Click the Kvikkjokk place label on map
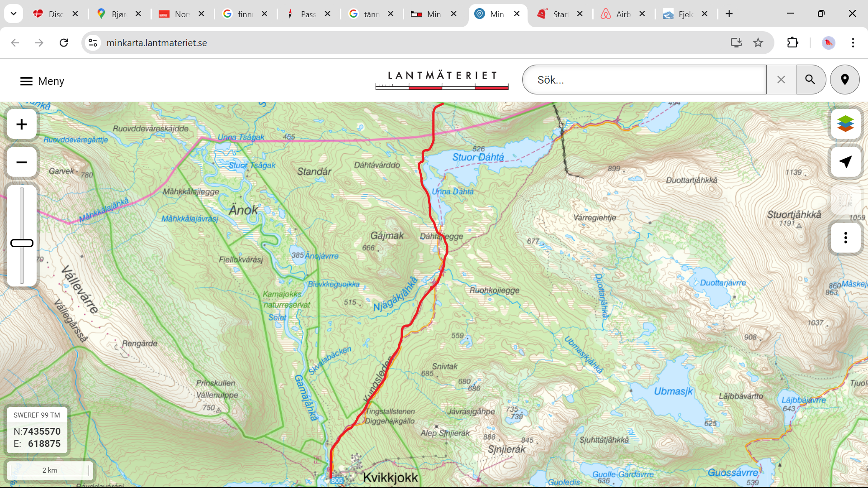Screen dimensions: 868x488 coord(391,478)
